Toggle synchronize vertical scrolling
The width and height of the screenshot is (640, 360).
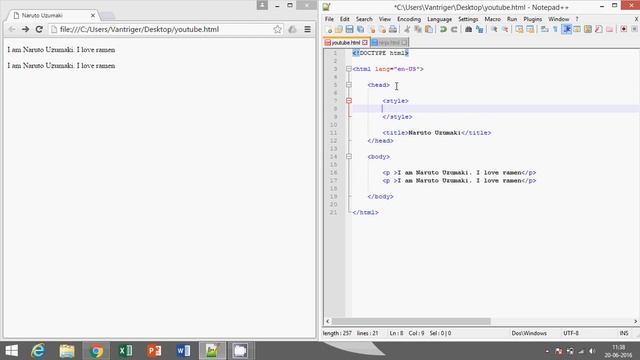[x=519, y=29]
